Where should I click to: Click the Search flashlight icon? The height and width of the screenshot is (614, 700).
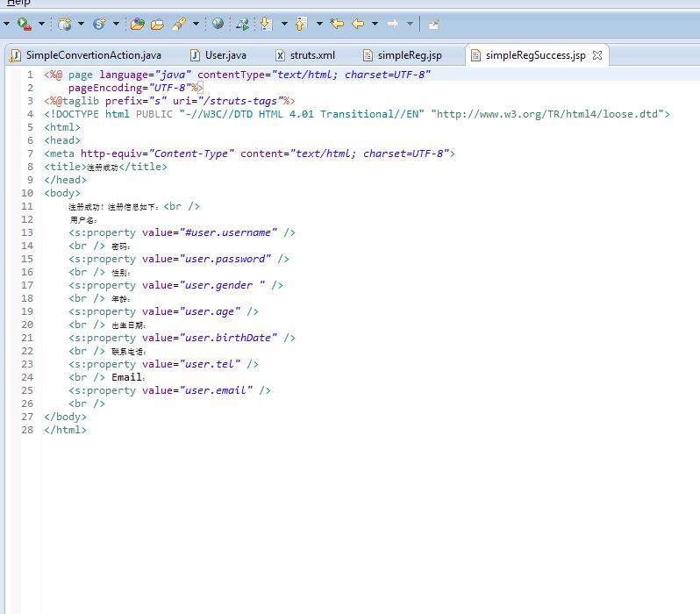[x=179, y=24]
